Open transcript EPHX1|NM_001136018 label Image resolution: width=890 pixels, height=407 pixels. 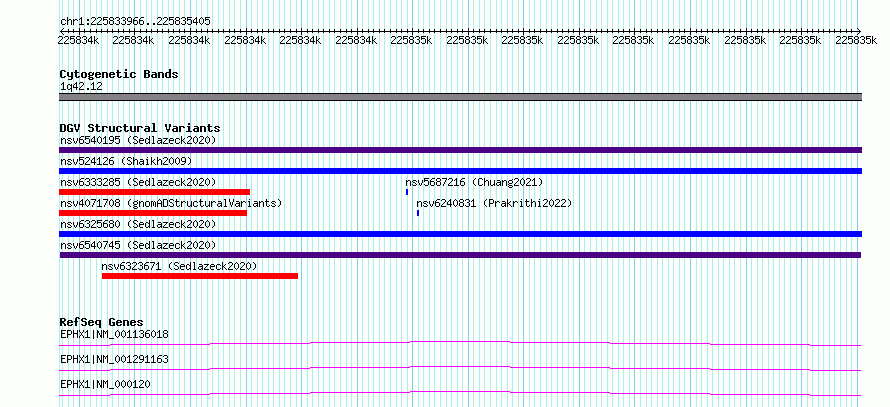click(x=114, y=334)
